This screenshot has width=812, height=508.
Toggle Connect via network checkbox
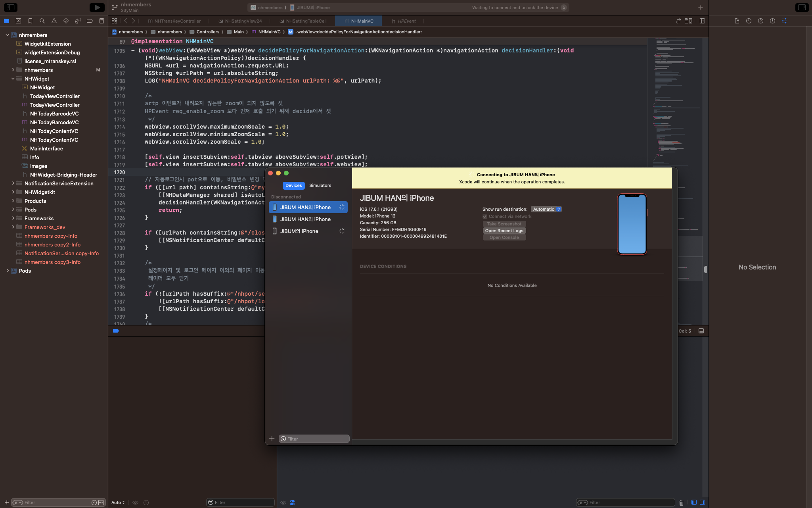point(485,216)
